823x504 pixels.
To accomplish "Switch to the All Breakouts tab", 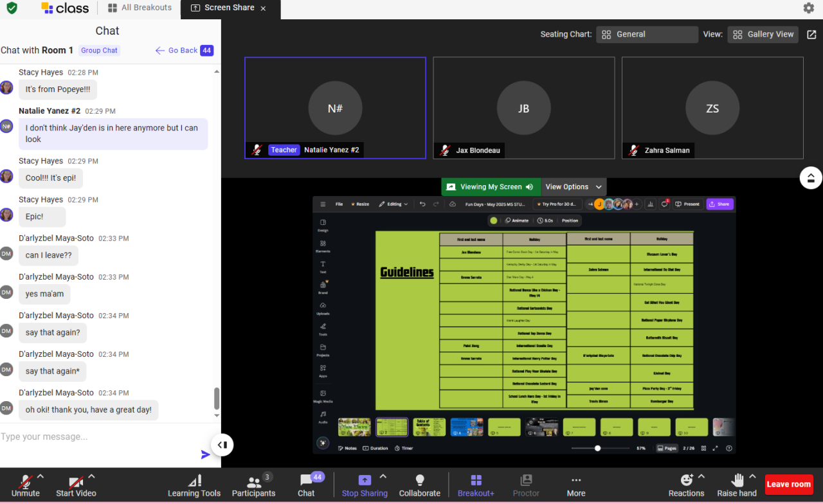I will (140, 8).
